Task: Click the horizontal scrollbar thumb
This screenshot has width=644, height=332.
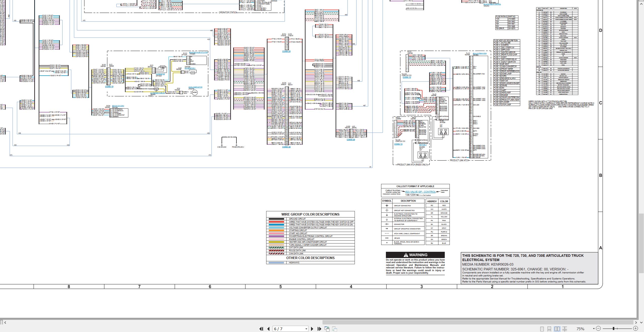Action: coord(478,322)
